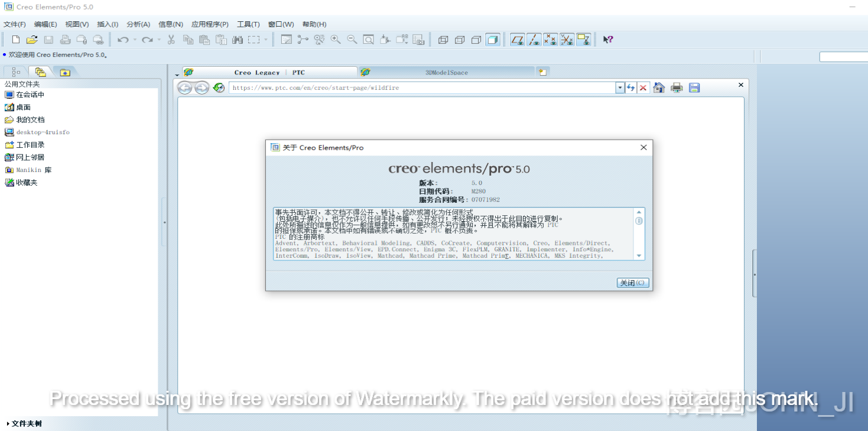Click the What's This help pointer icon
Viewport: 868px width, 431px height.
pos(607,40)
